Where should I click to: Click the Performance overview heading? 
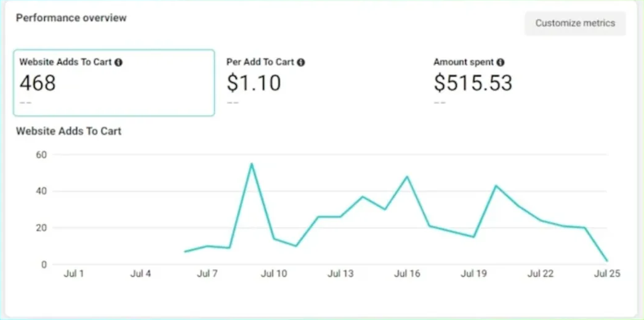(71, 18)
